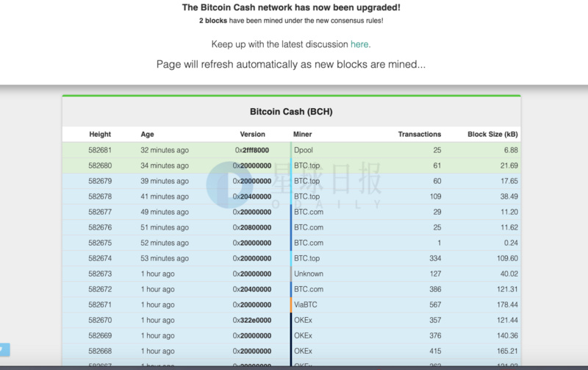This screenshot has height=370, width=588.
Task: Click block height 582677
Action: (100, 212)
